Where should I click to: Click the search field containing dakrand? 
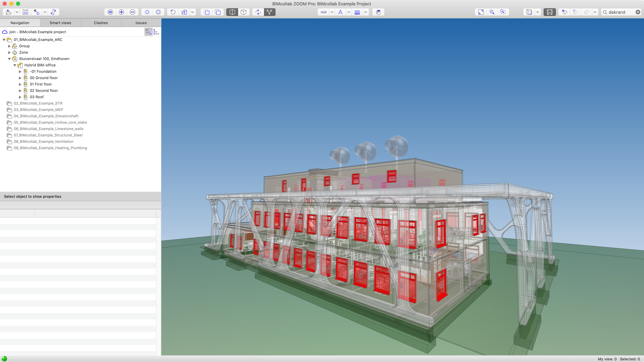click(x=621, y=12)
